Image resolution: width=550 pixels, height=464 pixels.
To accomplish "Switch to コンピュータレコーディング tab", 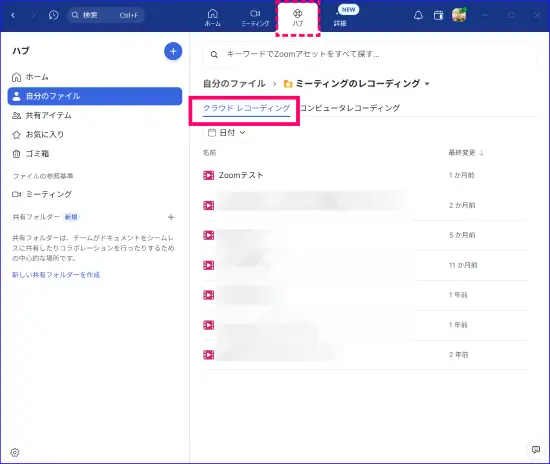I will point(350,108).
